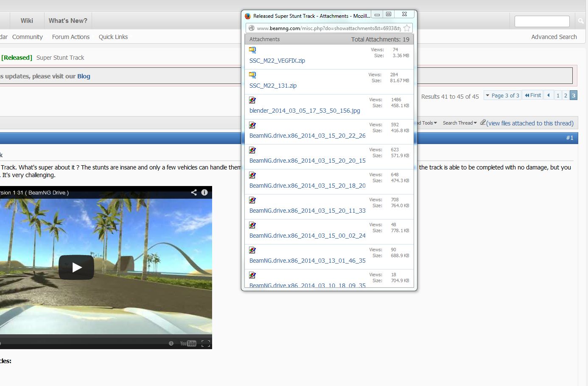
Task: Open the Advanced Search link
Action: point(554,37)
